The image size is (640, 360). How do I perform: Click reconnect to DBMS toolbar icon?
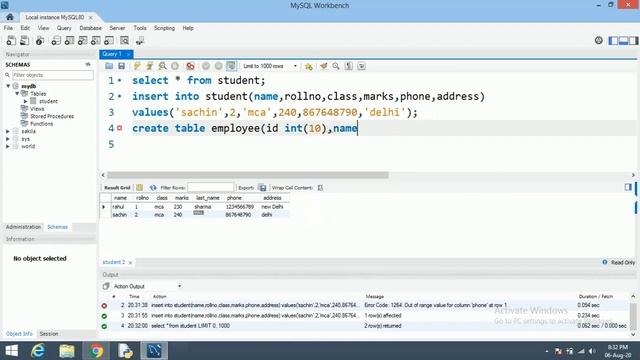coord(140,40)
